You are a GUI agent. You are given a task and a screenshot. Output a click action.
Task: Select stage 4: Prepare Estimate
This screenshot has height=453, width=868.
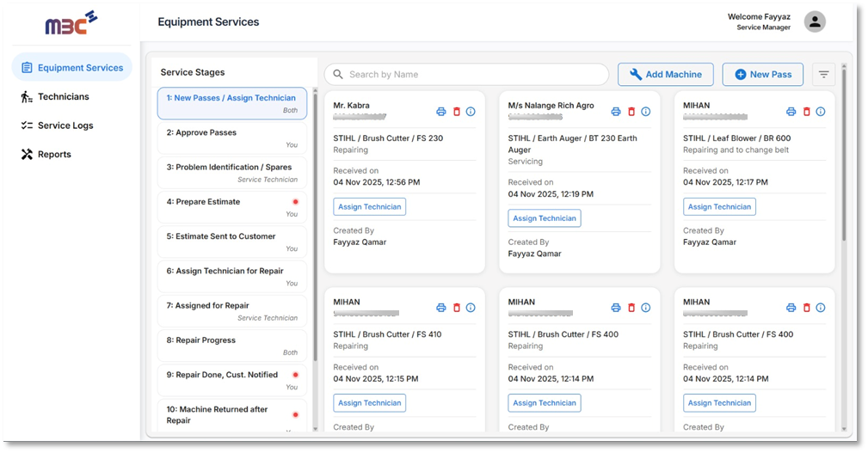(231, 207)
